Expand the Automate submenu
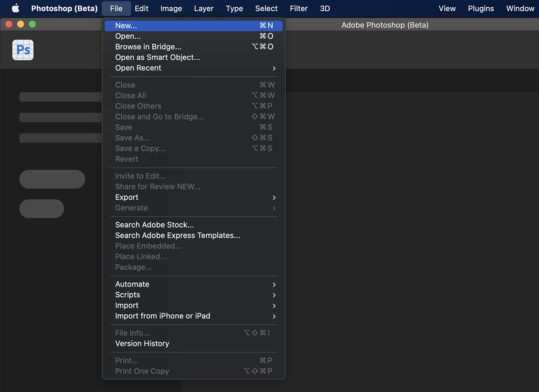This screenshot has width=539, height=392. pos(194,284)
